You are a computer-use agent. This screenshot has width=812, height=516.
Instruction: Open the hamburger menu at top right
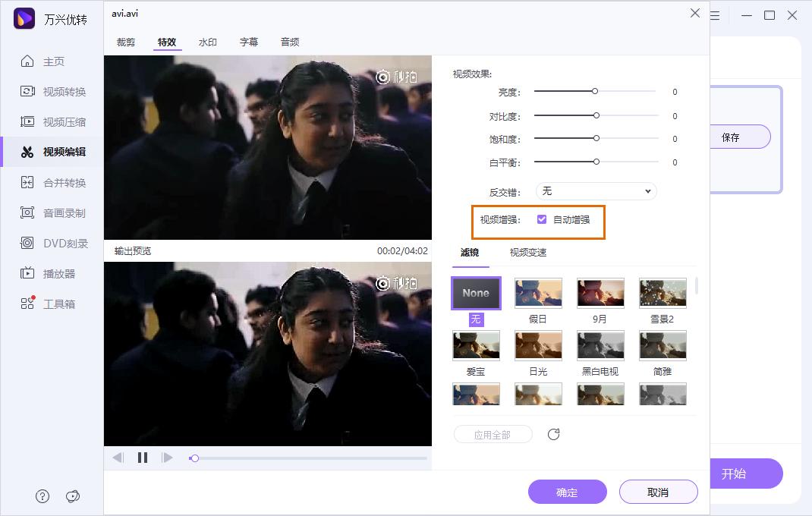[714, 15]
